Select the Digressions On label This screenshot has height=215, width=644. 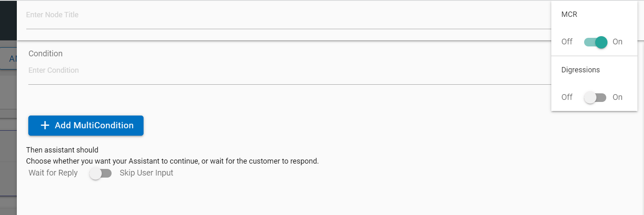pyautogui.click(x=617, y=97)
